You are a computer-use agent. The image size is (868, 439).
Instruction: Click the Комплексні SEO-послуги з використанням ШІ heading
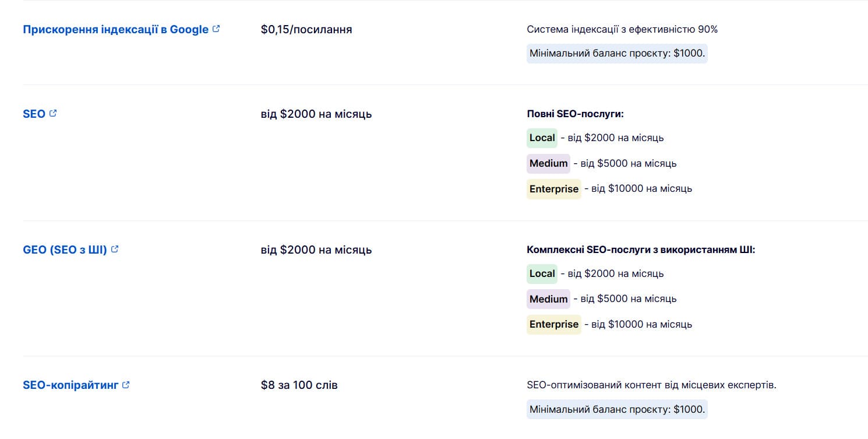641,250
